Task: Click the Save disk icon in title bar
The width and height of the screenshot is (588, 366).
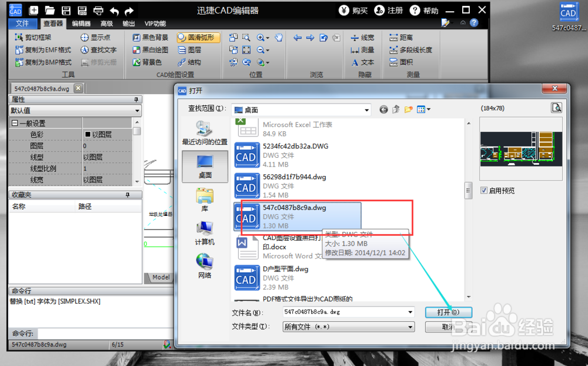Action: (x=66, y=11)
